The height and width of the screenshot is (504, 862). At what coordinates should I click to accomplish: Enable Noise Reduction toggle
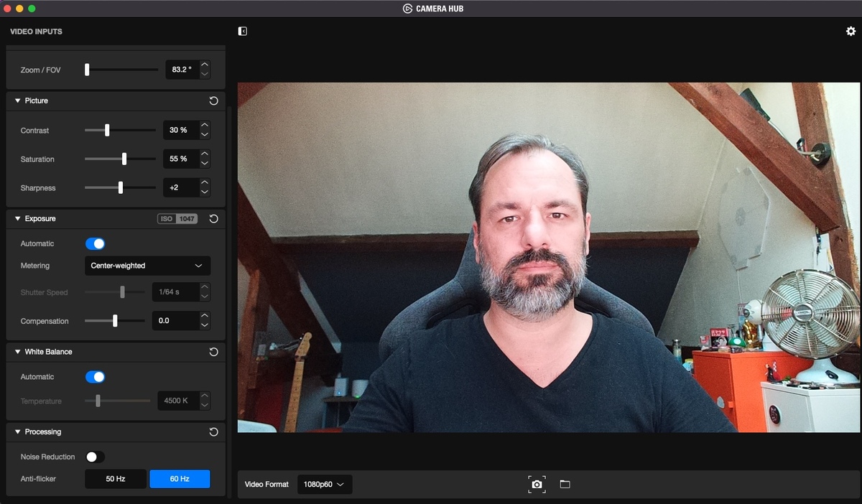point(95,457)
